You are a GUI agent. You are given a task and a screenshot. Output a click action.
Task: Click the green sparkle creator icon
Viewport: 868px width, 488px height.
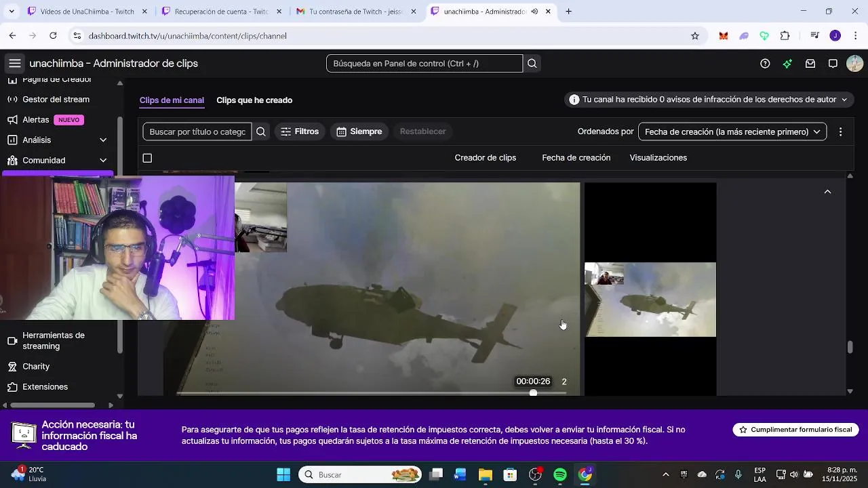[787, 64]
